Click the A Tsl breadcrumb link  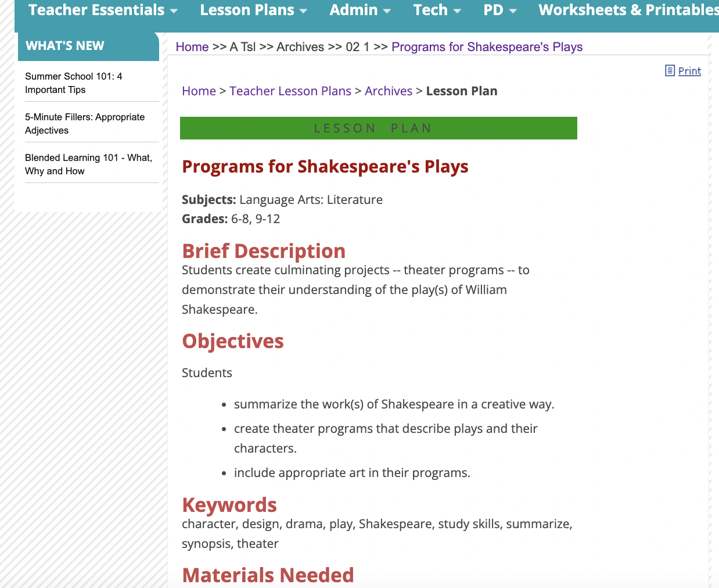(242, 46)
